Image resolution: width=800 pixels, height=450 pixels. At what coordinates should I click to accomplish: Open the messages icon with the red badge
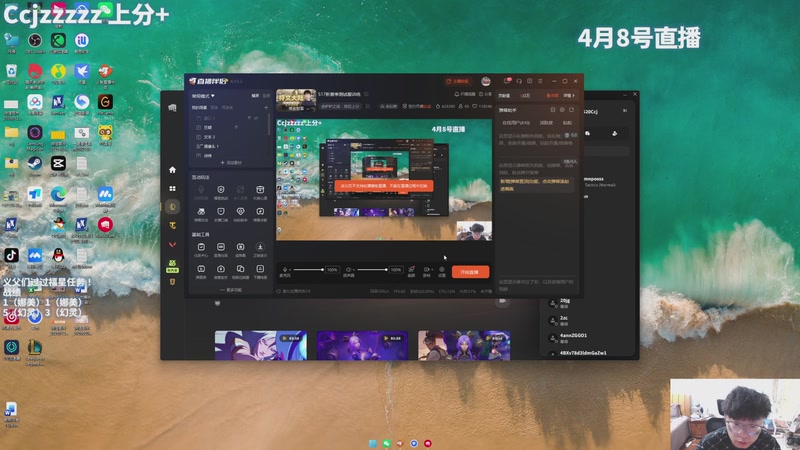tap(507, 81)
